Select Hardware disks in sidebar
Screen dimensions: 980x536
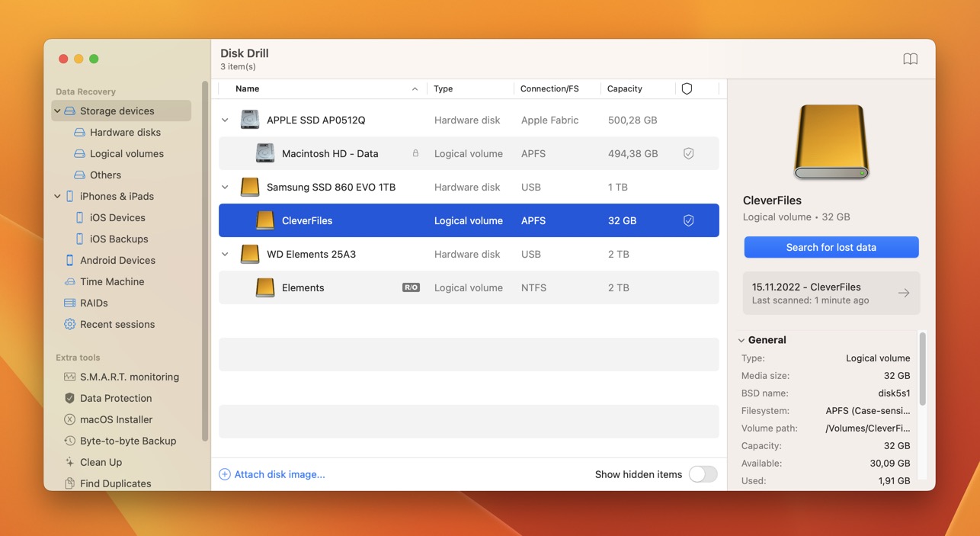(x=125, y=132)
